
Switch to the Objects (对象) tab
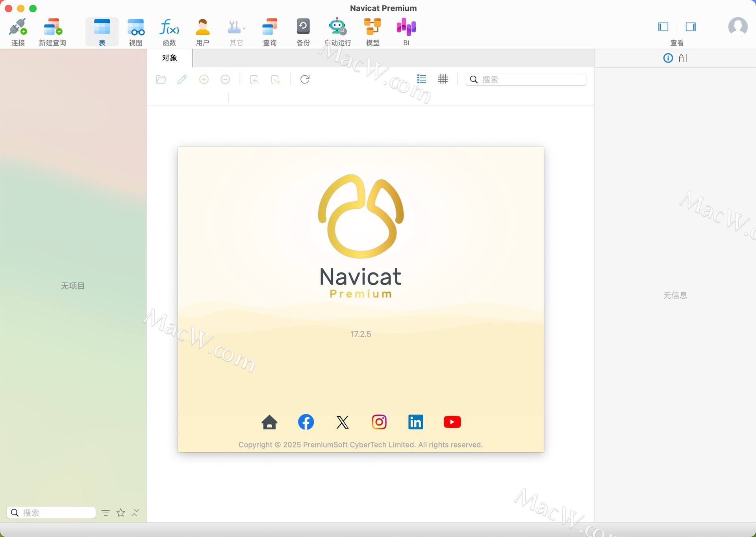(x=170, y=58)
